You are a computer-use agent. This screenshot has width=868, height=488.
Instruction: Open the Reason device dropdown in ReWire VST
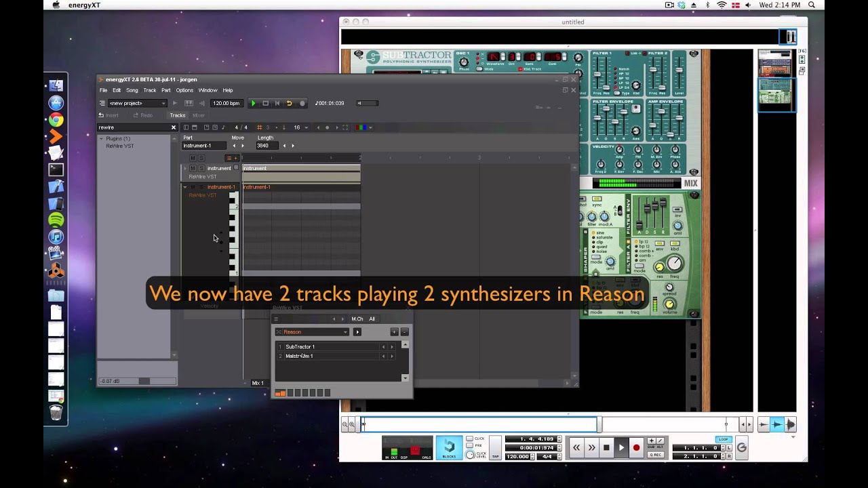click(x=312, y=332)
